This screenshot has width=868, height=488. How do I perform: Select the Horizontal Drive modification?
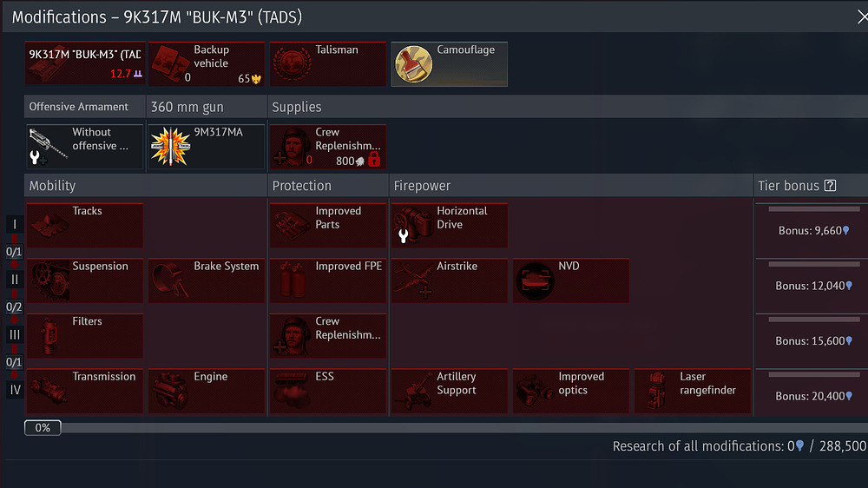[x=449, y=225]
